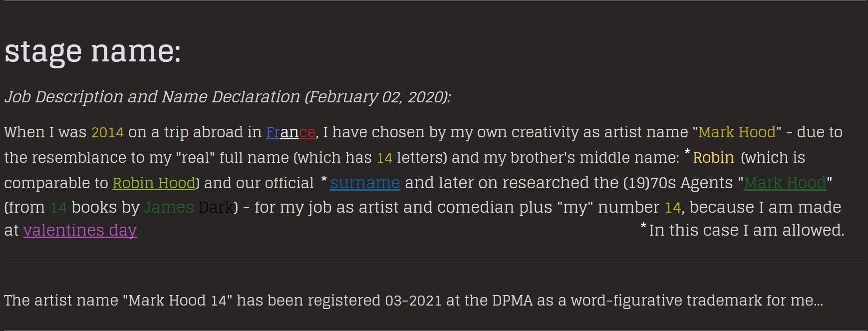Click the green 14 before 'books'
This screenshot has height=331, width=868.
click(x=58, y=207)
